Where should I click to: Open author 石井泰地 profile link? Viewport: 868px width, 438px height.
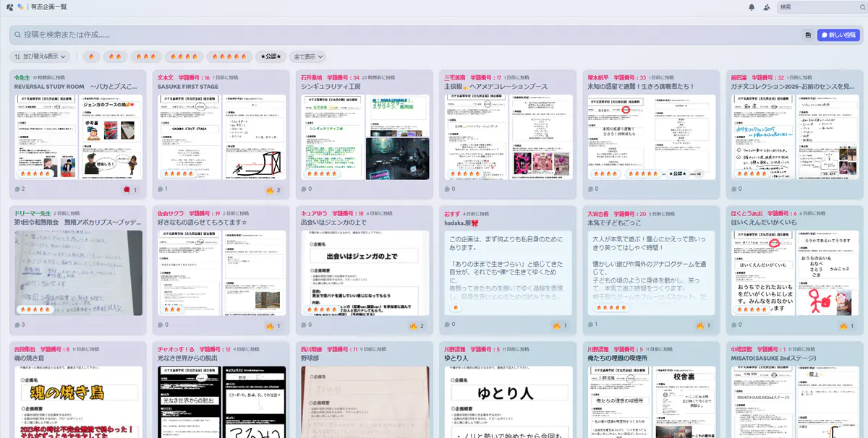point(311,77)
